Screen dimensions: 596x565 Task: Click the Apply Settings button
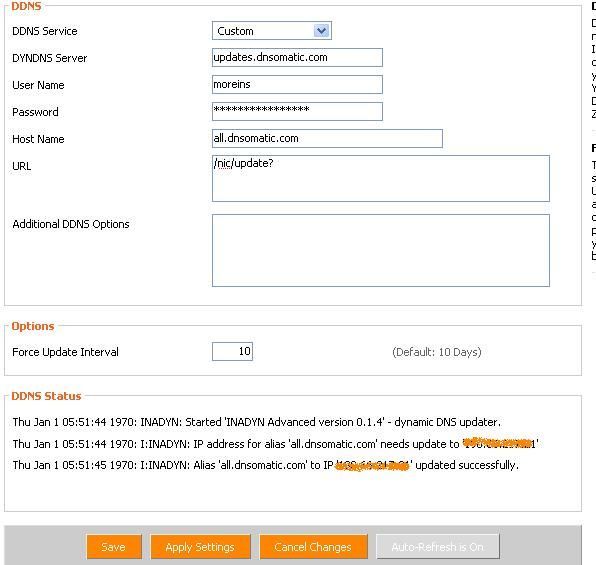200,547
